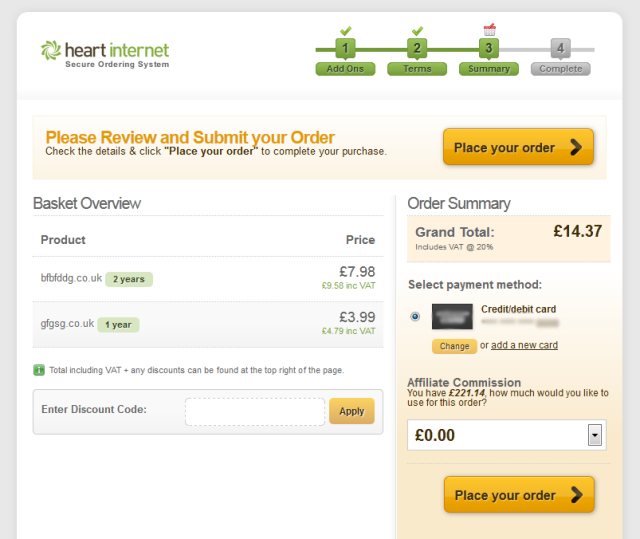Click the step 4 Complete square
Screen dimensions: 640x539
point(560,48)
